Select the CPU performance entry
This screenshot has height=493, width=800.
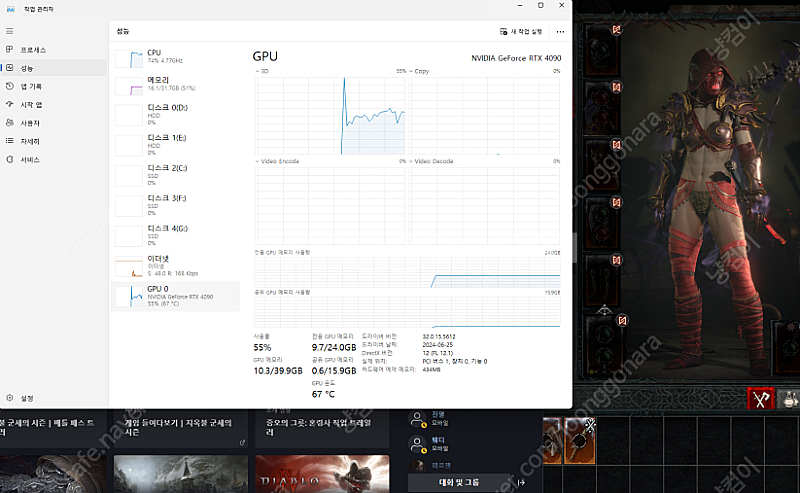pos(176,58)
